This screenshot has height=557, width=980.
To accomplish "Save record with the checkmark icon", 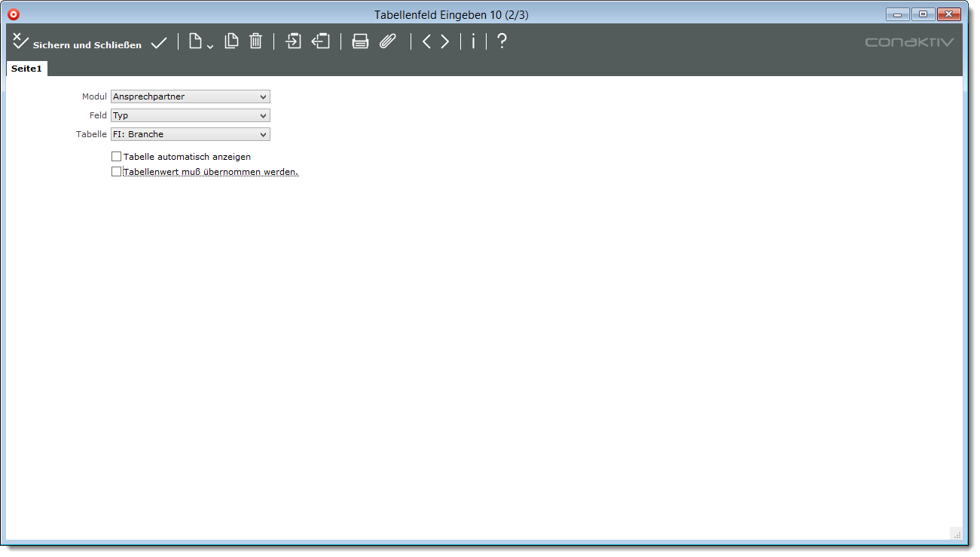I will point(158,43).
